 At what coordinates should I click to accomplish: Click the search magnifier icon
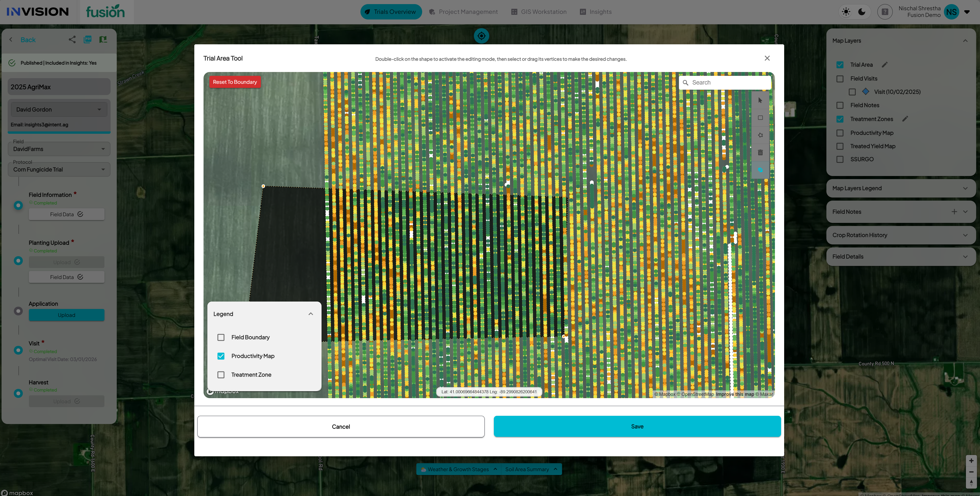686,82
